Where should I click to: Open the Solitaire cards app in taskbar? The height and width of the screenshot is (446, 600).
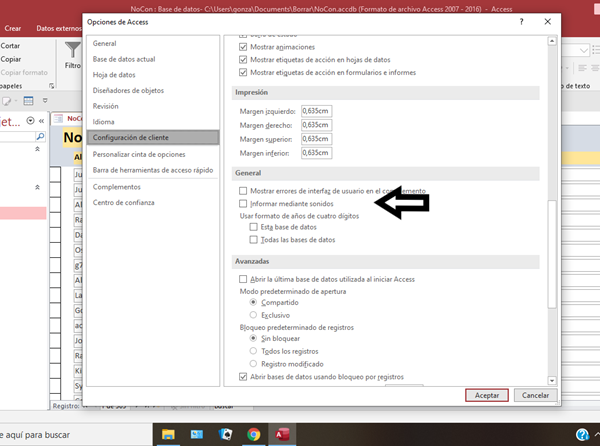pyautogui.click(x=225, y=435)
